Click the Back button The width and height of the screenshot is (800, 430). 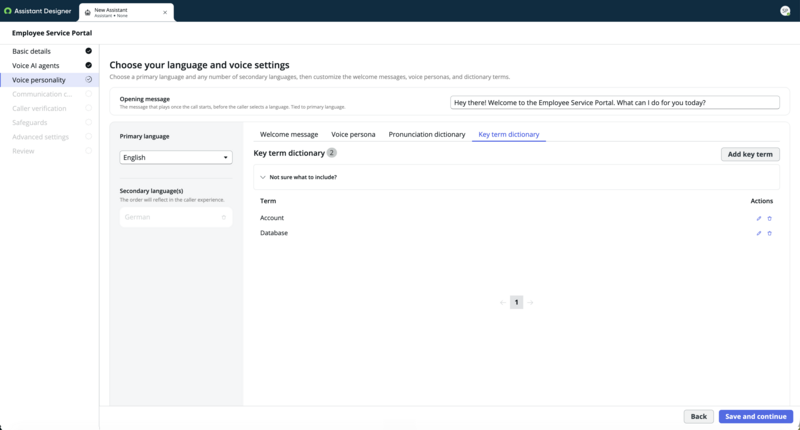(x=698, y=416)
